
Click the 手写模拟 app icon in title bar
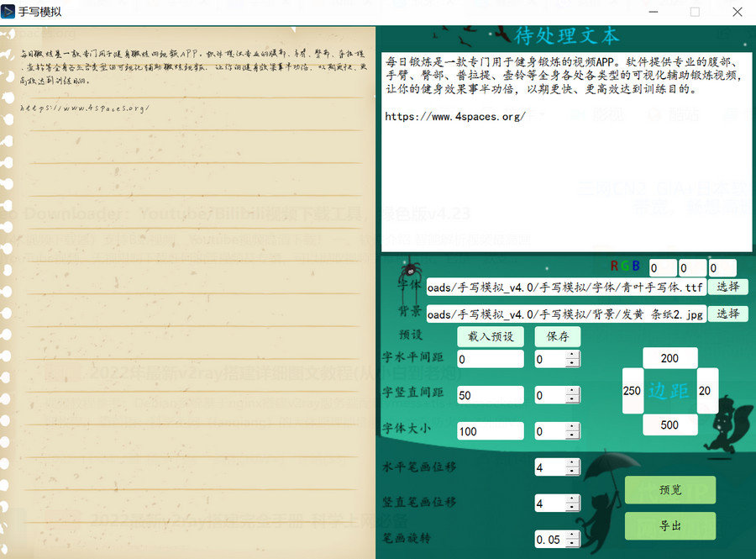click(9, 12)
